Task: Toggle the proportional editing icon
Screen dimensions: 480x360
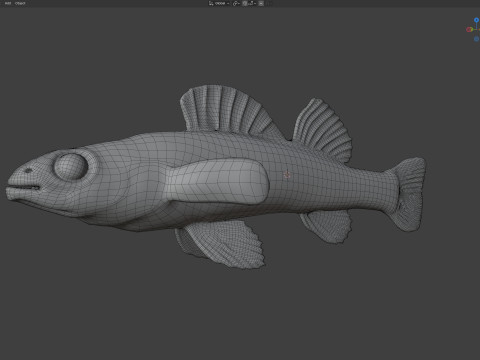Action: pos(261,3)
